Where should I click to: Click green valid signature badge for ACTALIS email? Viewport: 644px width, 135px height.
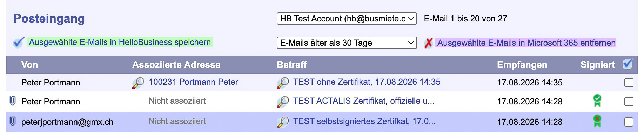click(x=597, y=101)
